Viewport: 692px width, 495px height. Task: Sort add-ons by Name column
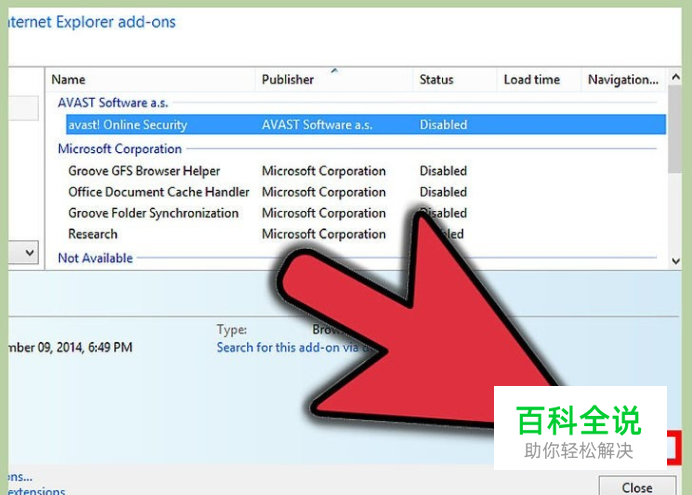(150, 80)
